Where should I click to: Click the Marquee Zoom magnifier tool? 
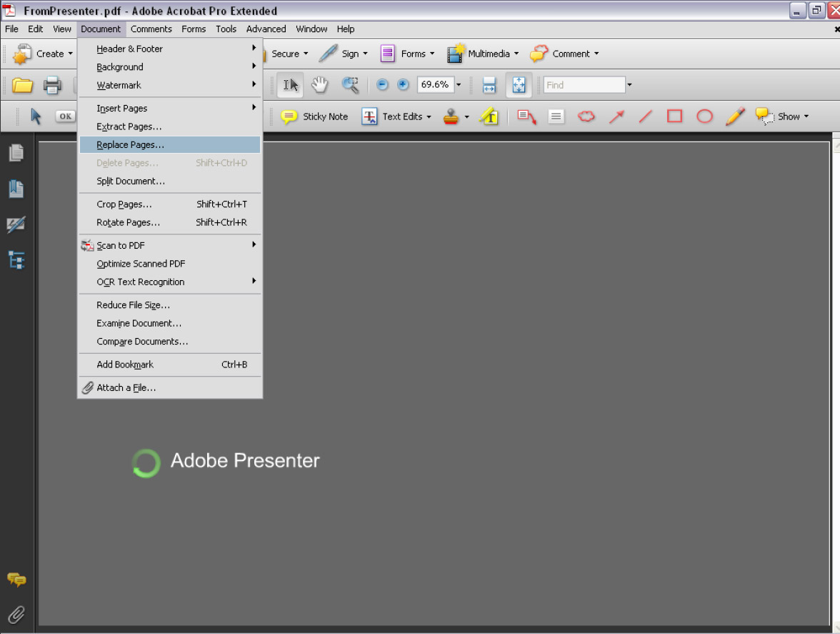click(350, 85)
